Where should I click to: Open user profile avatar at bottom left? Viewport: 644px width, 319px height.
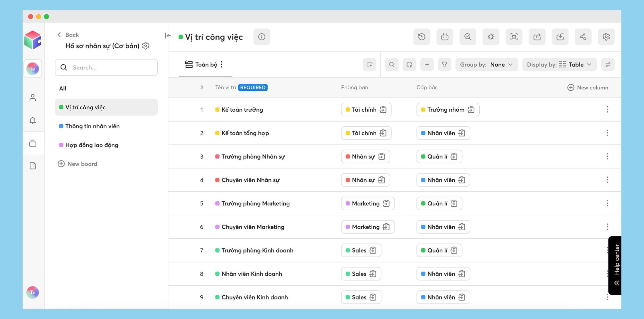[x=33, y=292]
